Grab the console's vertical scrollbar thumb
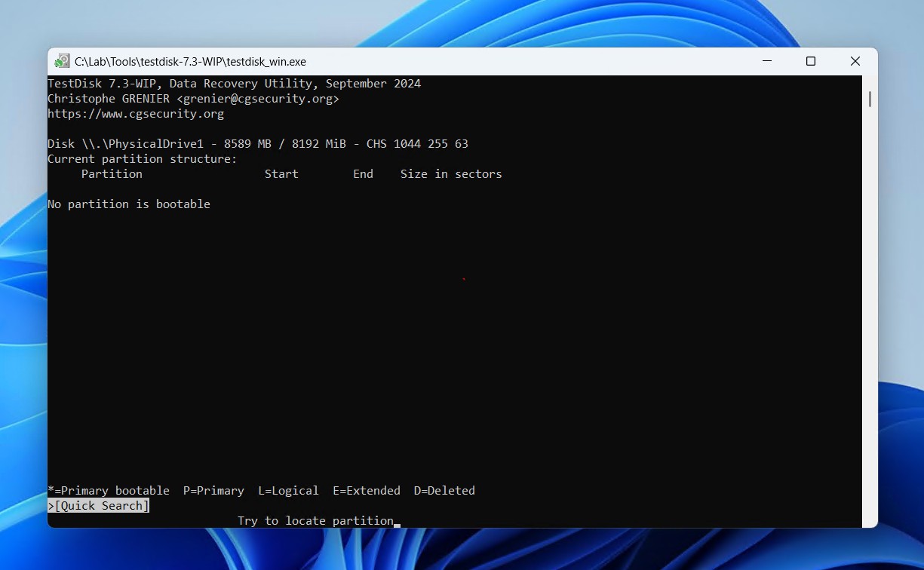Viewport: 924px width, 570px height. point(870,99)
